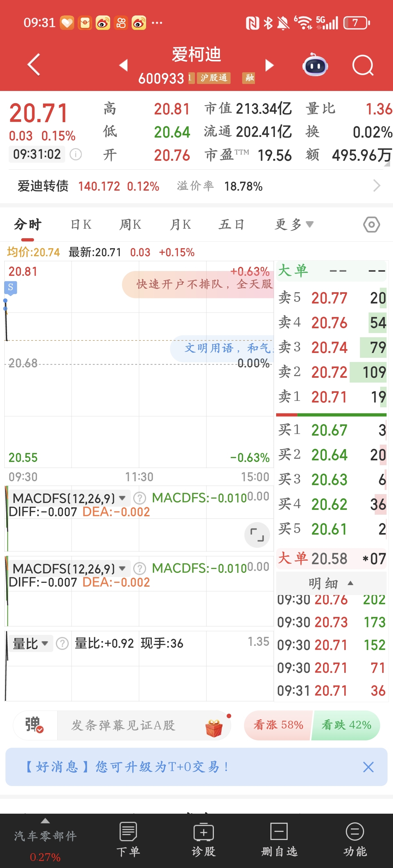Expand quote details corner triangle

tap(387, 163)
